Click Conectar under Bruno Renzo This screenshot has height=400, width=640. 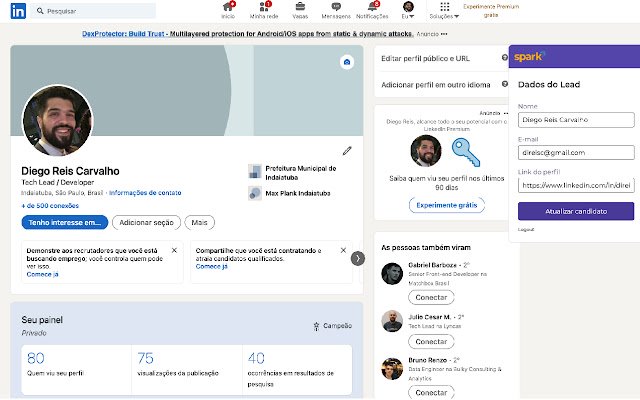click(x=431, y=392)
